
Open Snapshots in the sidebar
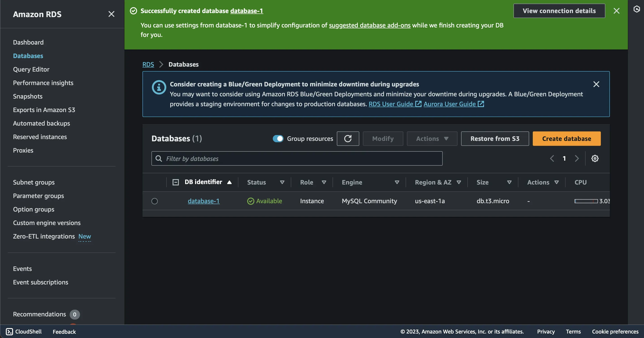pyautogui.click(x=28, y=96)
